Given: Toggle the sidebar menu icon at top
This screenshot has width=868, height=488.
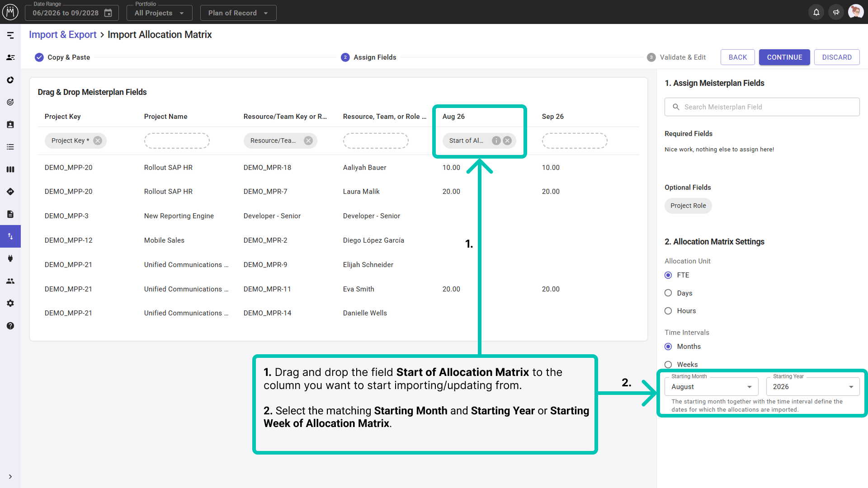Looking at the screenshot, I should click(x=10, y=35).
